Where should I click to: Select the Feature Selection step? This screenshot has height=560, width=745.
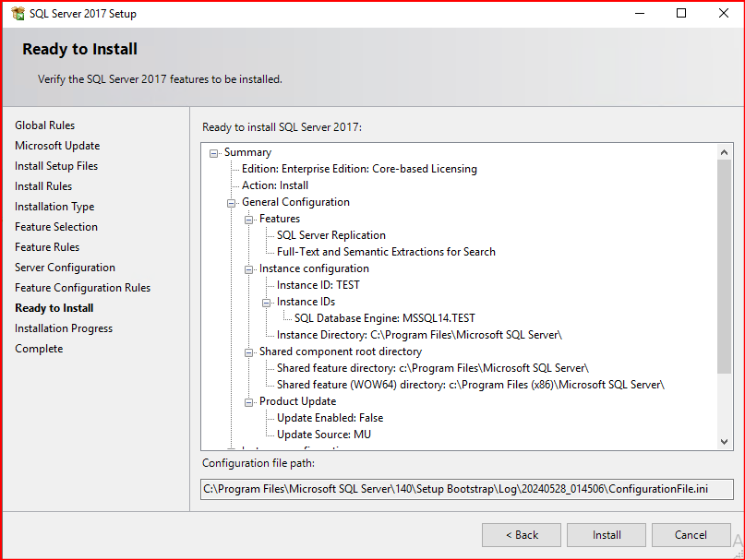tap(56, 227)
